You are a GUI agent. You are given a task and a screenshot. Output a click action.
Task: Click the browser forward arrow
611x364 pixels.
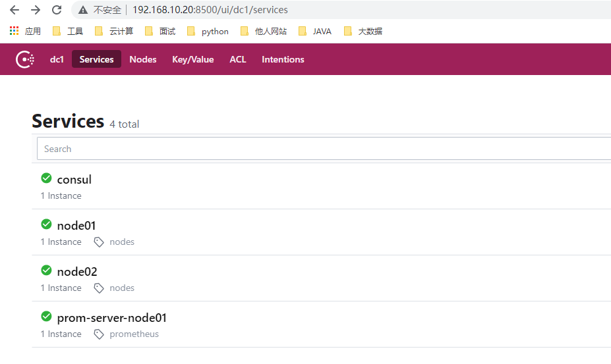click(36, 10)
